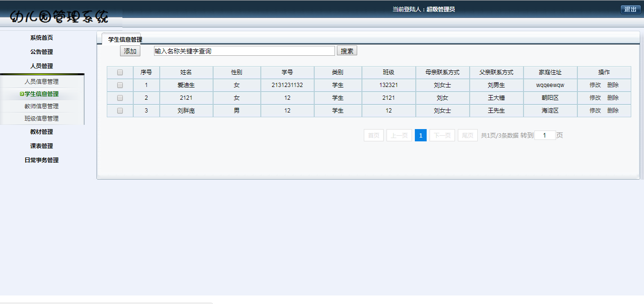Check the checkbox for row 爱迪生

coord(120,85)
